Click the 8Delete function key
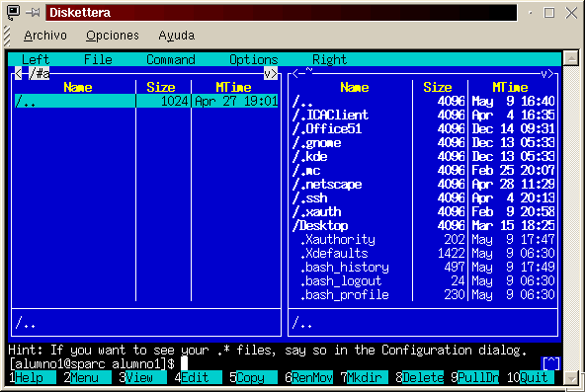The height and width of the screenshot is (392, 585). click(419, 377)
